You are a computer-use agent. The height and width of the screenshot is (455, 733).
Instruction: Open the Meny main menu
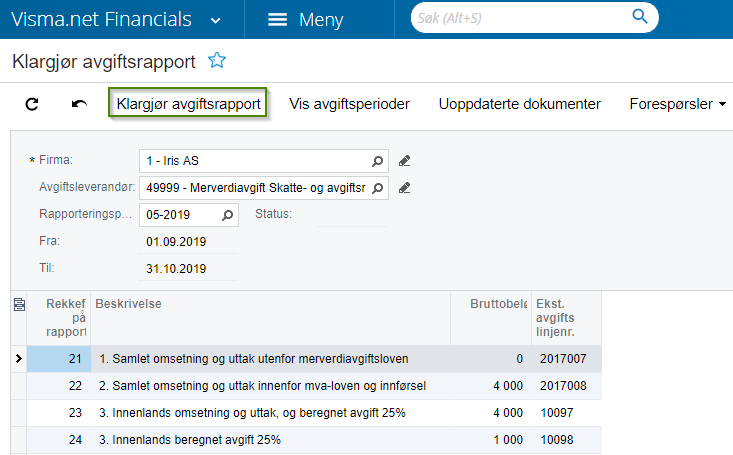[x=306, y=20]
